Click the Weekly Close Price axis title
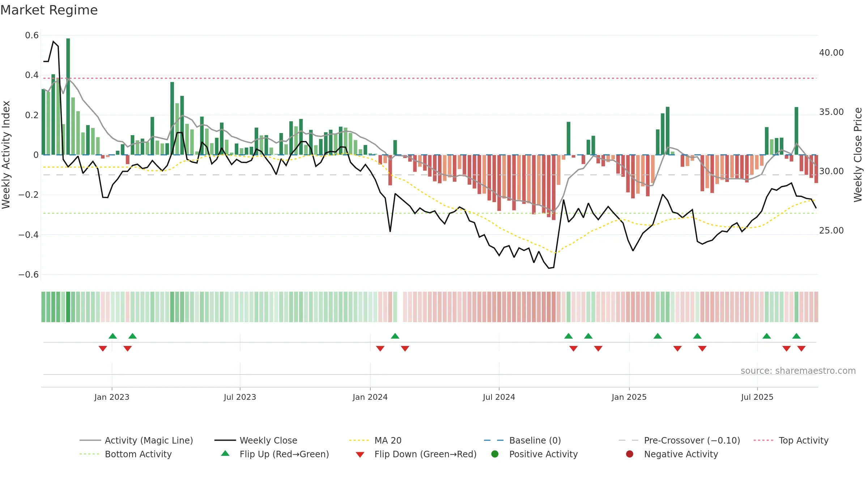The height and width of the screenshot is (488, 868). coord(858,155)
